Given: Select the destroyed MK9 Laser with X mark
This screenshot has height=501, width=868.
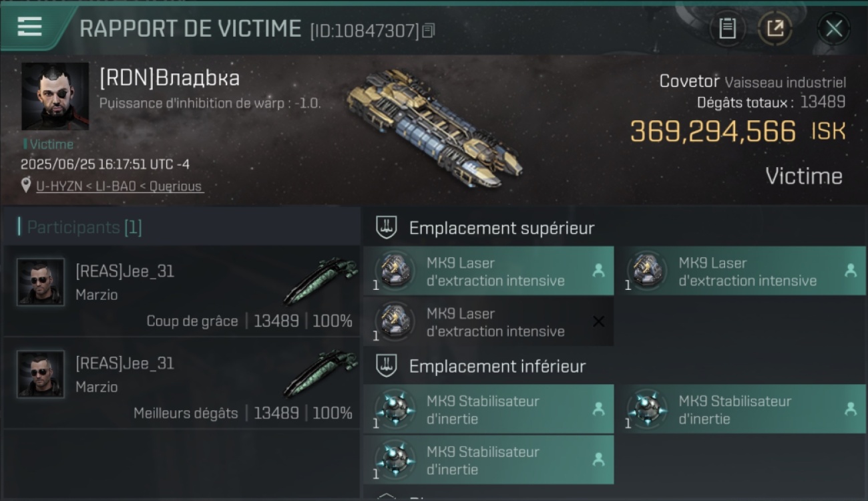Looking at the screenshot, I should pos(489,322).
